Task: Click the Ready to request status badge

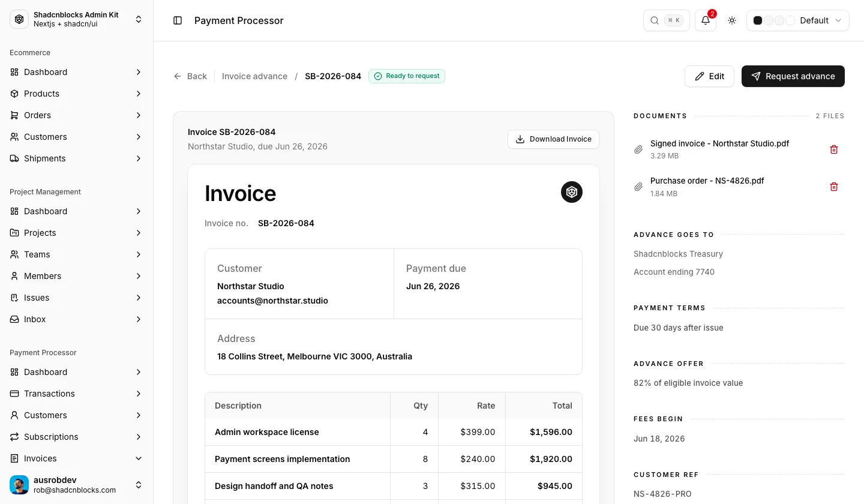Action: point(407,76)
